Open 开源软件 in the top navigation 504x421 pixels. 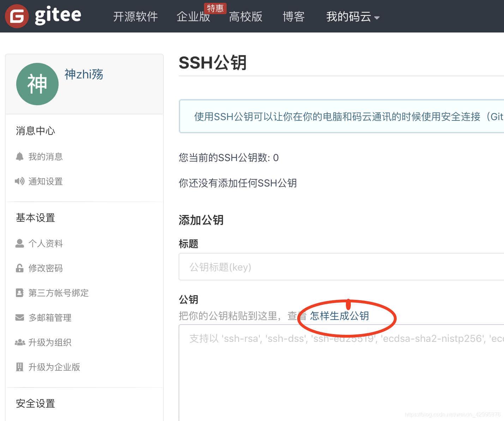click(136, 17)
